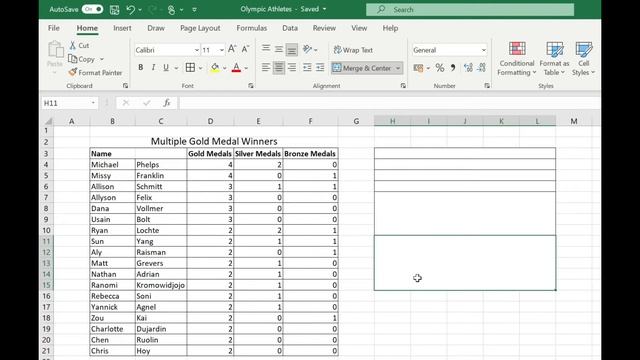This screenshot has height=360, width=640.
Task: Click the Copy icon
Action: [x=73, y=59]
